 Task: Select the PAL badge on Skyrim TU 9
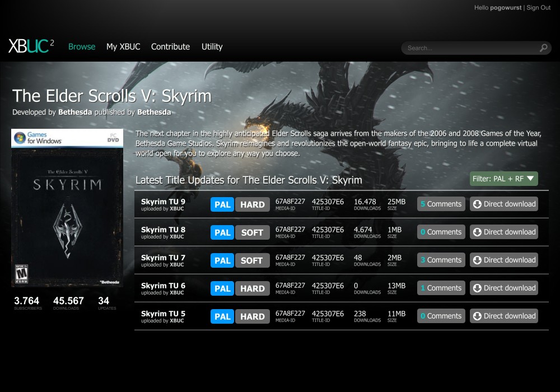(222, 204)
